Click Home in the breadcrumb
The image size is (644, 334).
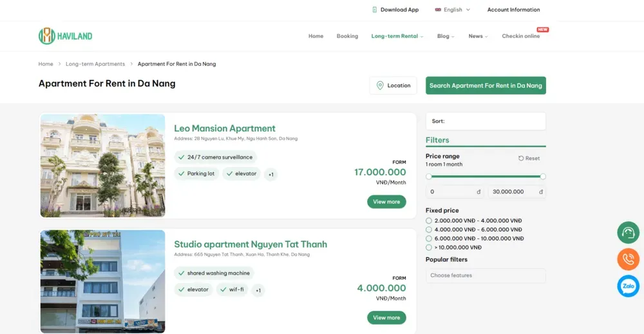[x=46, y=64]
